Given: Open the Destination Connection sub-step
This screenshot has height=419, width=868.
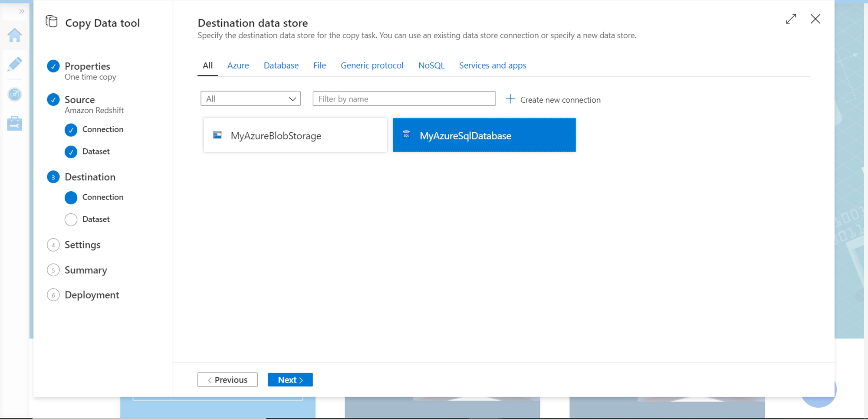Looking at the screenshot, I should click(103, 197).
